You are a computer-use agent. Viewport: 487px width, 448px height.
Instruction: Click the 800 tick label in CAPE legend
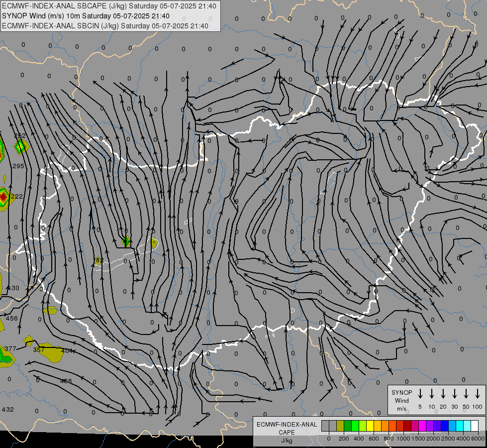coord(389,439)
